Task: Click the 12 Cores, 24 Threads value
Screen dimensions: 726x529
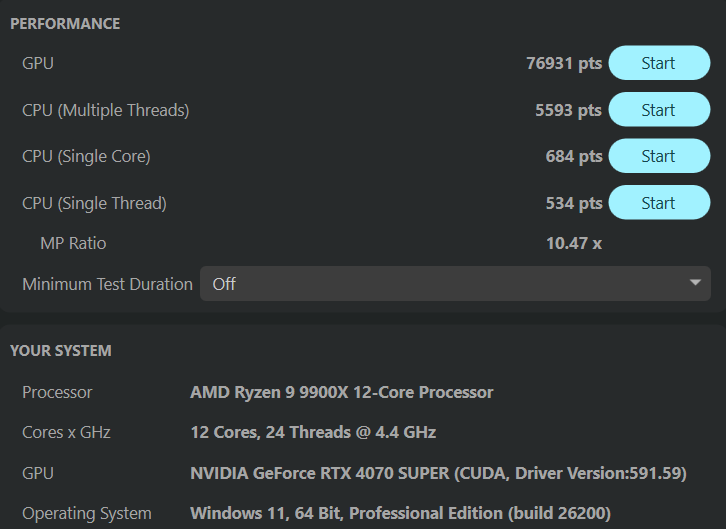Action: pos(313,432)
